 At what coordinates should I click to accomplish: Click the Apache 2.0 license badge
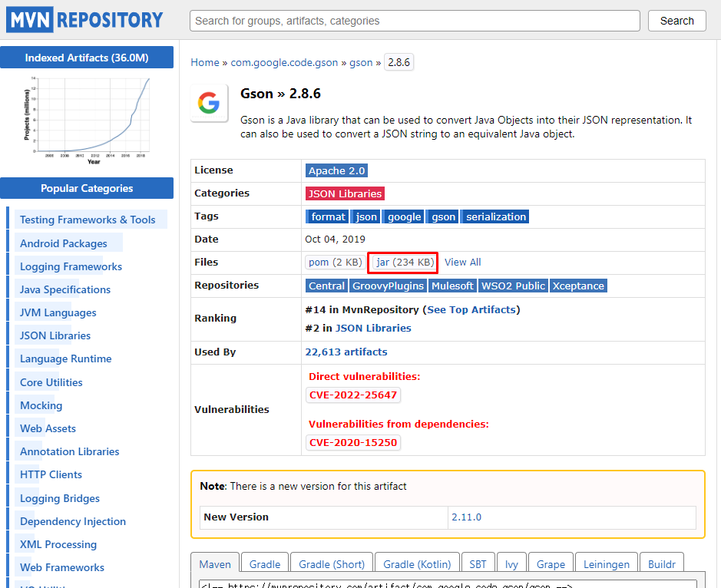coord(336,170)
